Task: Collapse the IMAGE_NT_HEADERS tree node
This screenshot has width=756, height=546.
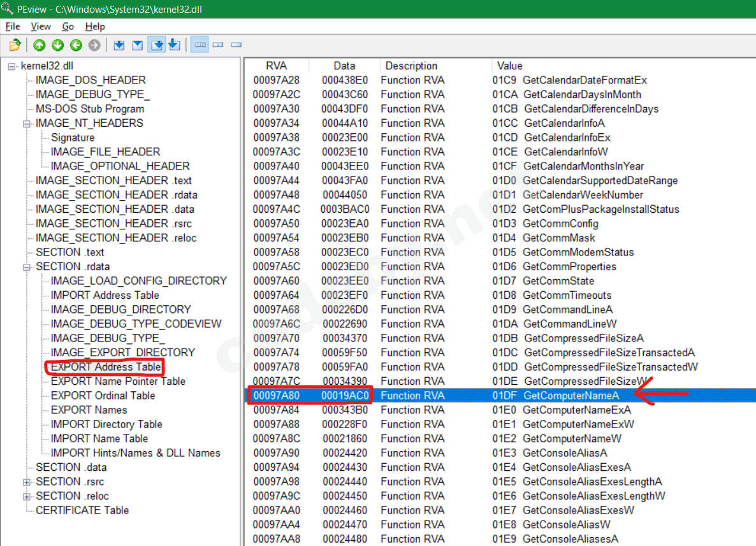Action: pos(27,124)
